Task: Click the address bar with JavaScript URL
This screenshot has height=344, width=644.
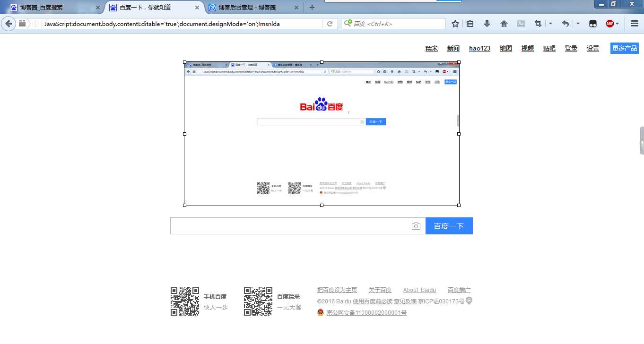Action: click(x=182, y=24)
